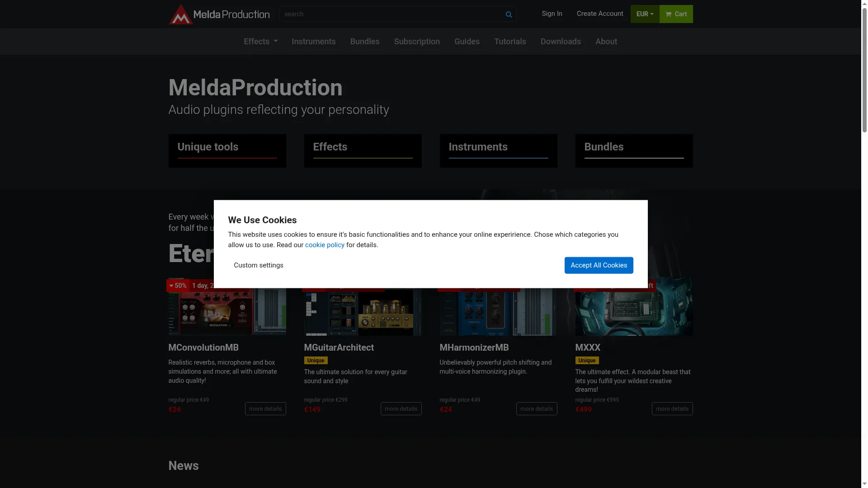Open the Bundles category card
The image size is (868, 488).
[x=634, y=151]
